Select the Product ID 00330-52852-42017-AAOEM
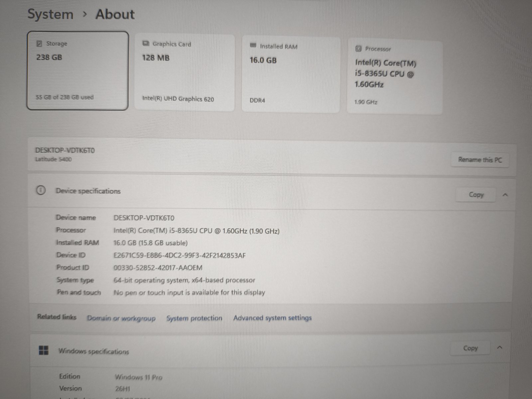 pos(158,268)
